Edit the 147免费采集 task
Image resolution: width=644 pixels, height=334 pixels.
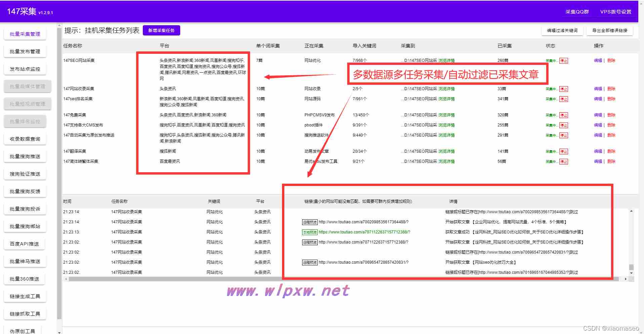coord(598,115)
